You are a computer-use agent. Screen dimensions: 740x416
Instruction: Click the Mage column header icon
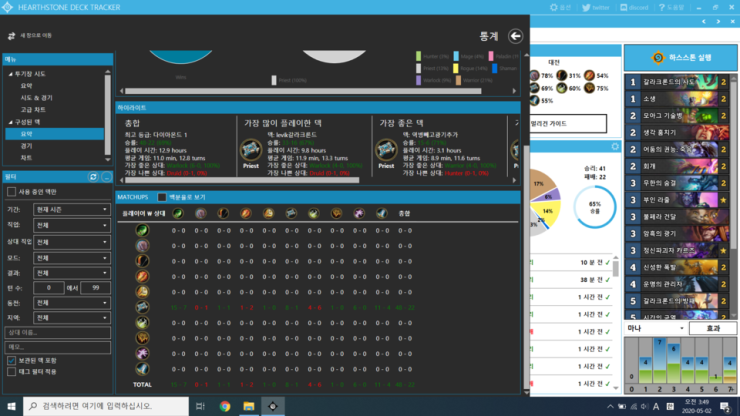246,213
